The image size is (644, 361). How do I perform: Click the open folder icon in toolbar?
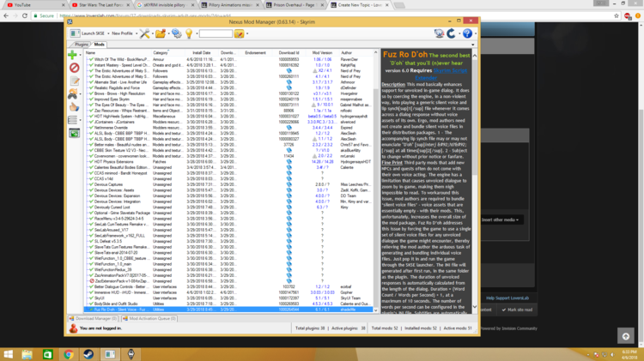[x=161, y=33]
